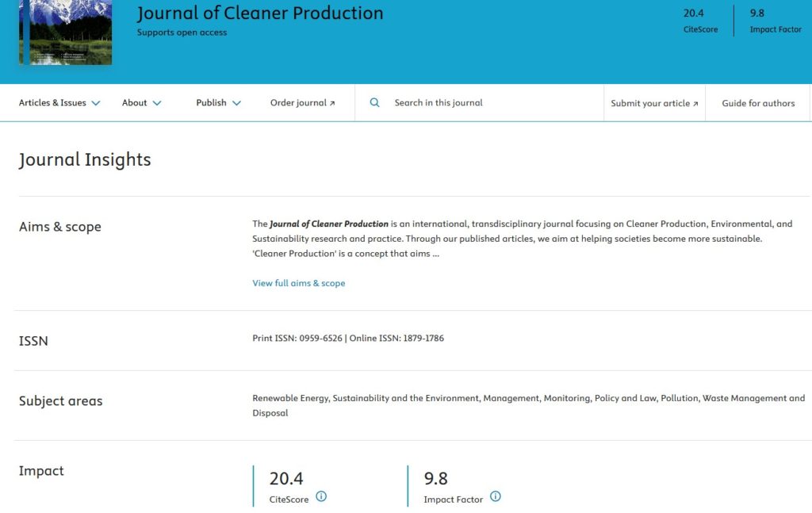
Task: Click the Aims & scope heading
Action: pyautogui.click(x=60, y=227)
